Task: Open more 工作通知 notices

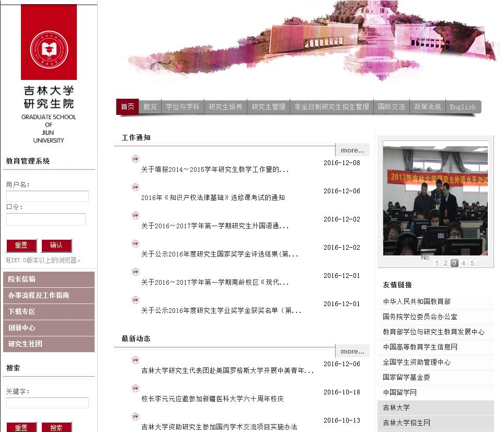Action: click(x=352, y=150)
